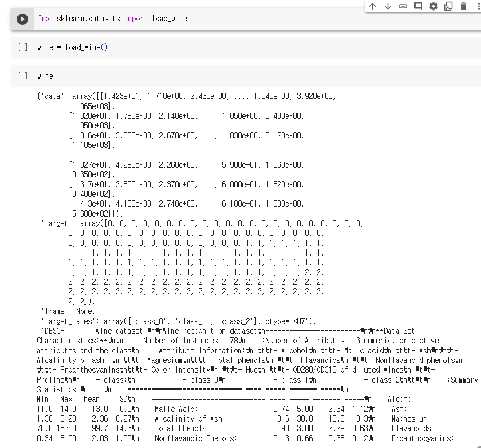Image resolution: width=481 pixels, height=448 pixels.
Task: Click the 'target' key in output
Action: pyautogui.click(x=56, y=223)
